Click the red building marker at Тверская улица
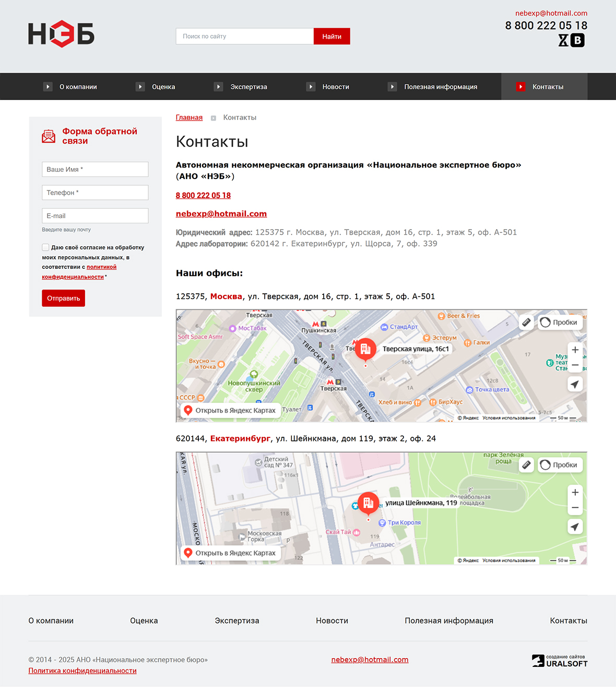Viewport: 616px width, 692px height. coord(365,349)
